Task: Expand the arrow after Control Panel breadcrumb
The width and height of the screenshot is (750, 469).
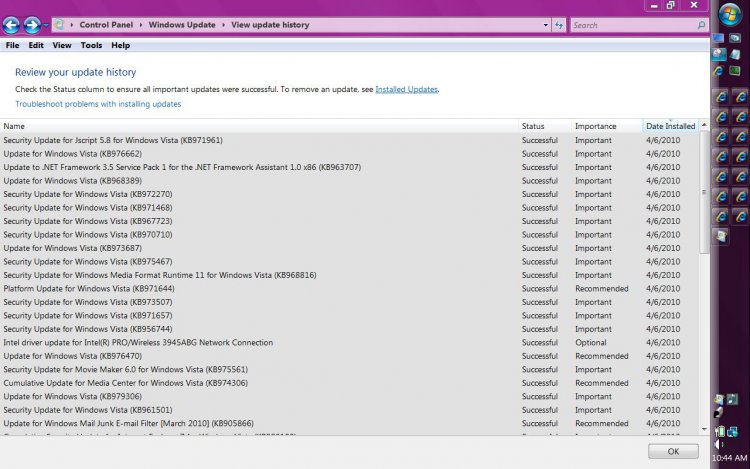Action: click(141, 25)
